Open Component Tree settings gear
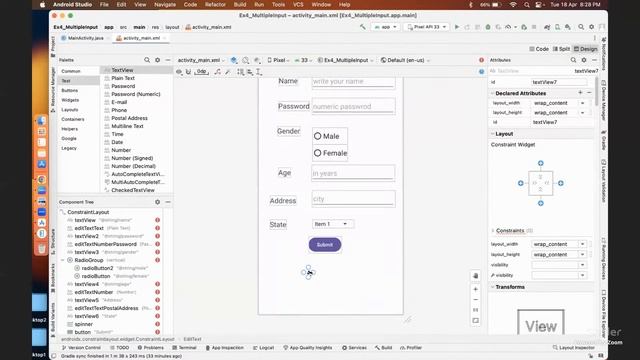The height and width of the screenshot is (360, 640). (158, 202)
